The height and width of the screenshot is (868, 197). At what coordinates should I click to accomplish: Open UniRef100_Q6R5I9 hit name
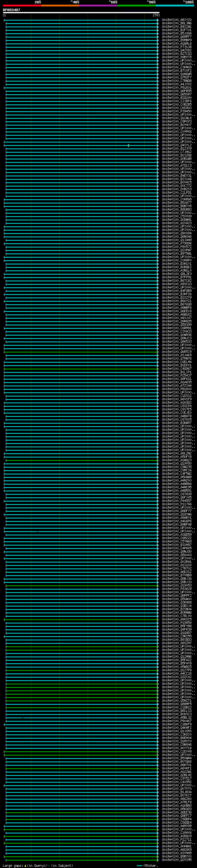pyautogui.click(x=177, y=352)
